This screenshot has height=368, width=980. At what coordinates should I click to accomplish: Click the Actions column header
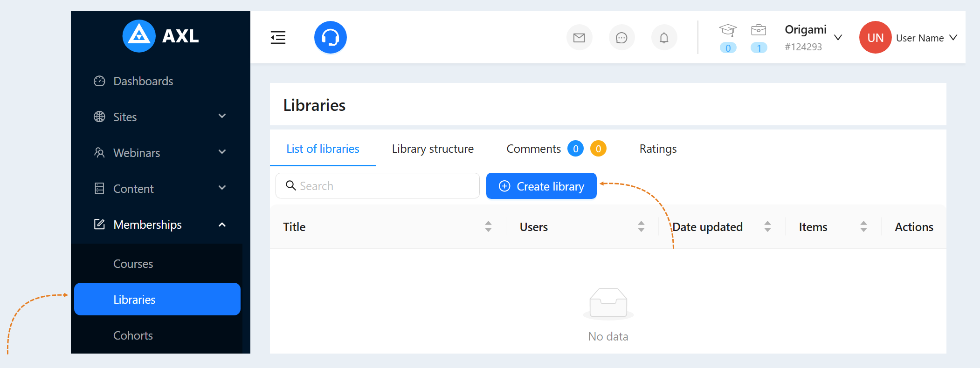[914, 227]
